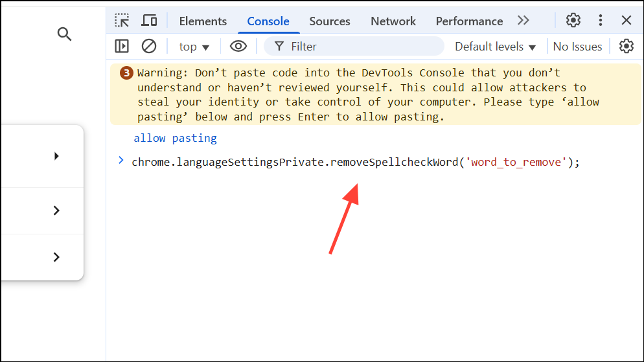Open the Performance tab

point(469,21)
